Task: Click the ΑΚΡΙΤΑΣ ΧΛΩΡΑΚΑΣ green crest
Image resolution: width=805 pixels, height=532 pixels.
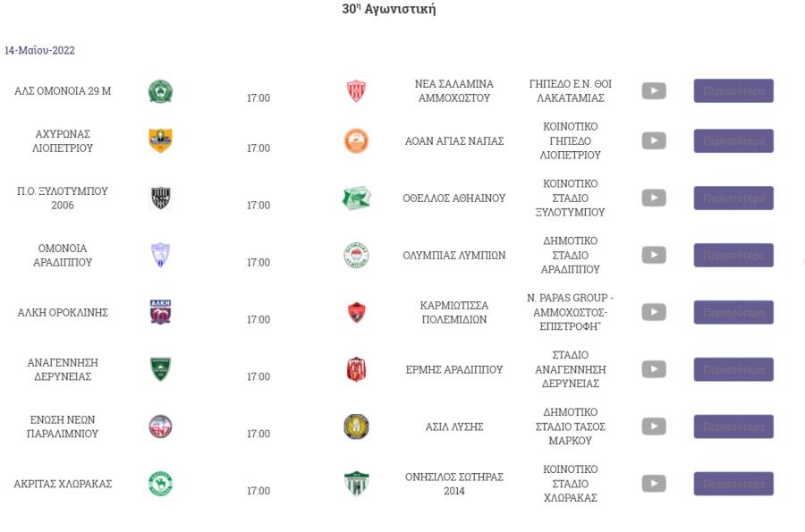Action: click(160, 484)
